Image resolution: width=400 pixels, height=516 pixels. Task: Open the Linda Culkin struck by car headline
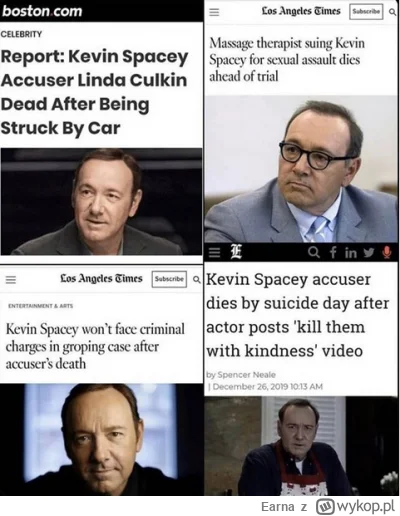point(94,92)
